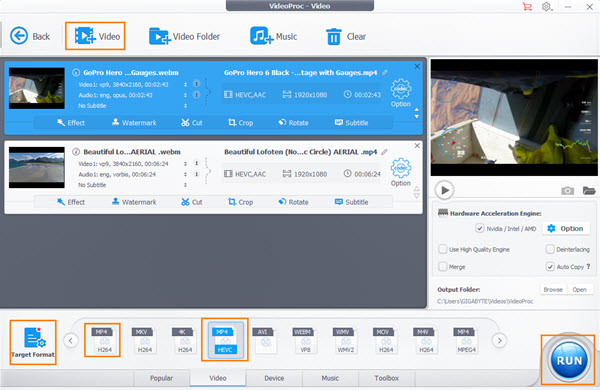Browse for output folder
The width and height of the screenshot is (600, 390).
[553, 289]
